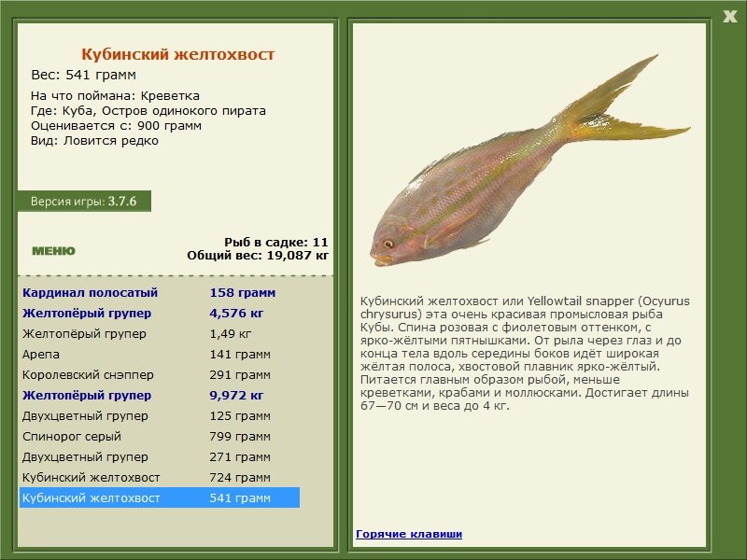Click the Оценивается с: 900 грамм line
The height and width of the screenshot is (560, 747).
(x=116, y=126)
